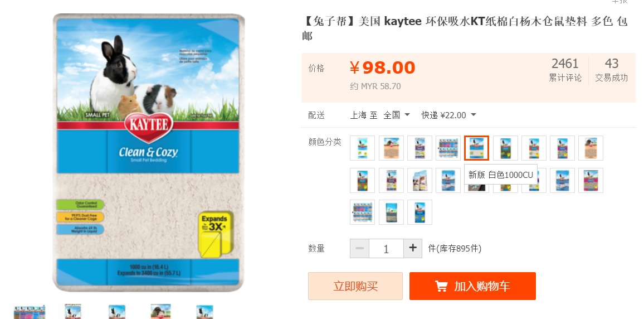Screen dimensions: 644x319
Task: Click the shopping cart icon on orange button
Action: (441, 286)
